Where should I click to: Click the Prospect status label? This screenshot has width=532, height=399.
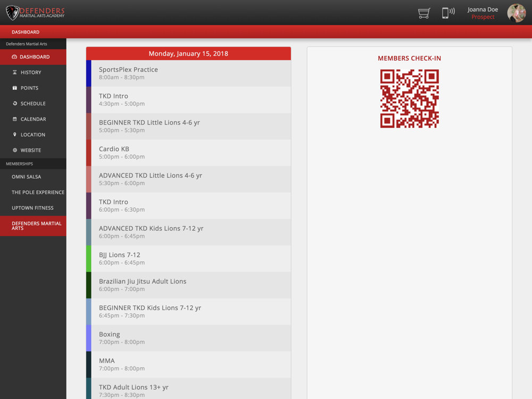pyautogui.click(x=483, y=17)
